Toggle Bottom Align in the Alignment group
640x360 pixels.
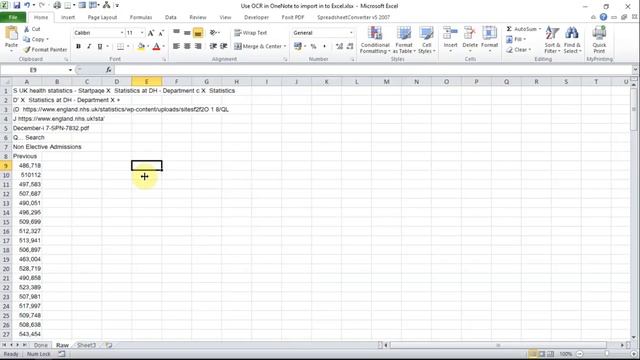coord(198,33)
